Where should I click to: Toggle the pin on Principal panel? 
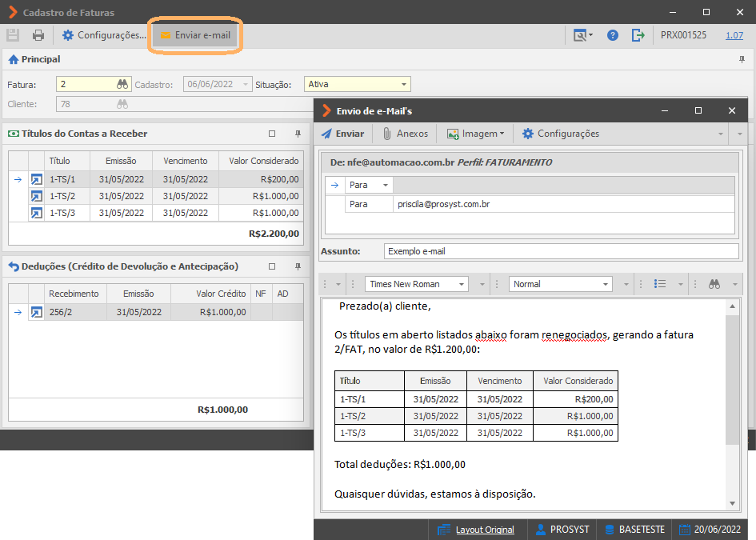click(742, 59)
